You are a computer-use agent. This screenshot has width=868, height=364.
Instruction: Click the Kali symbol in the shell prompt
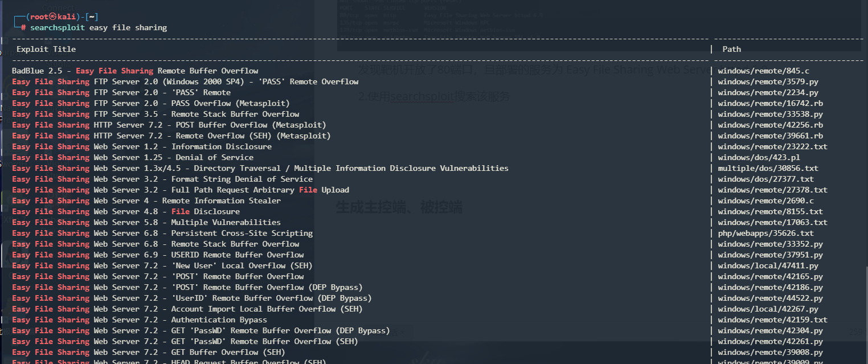tap(52, 17)
